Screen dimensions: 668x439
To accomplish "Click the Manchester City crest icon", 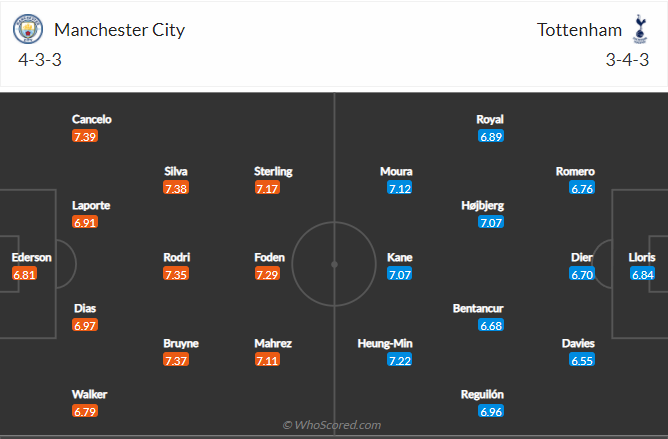I will (x=28, y=29).
